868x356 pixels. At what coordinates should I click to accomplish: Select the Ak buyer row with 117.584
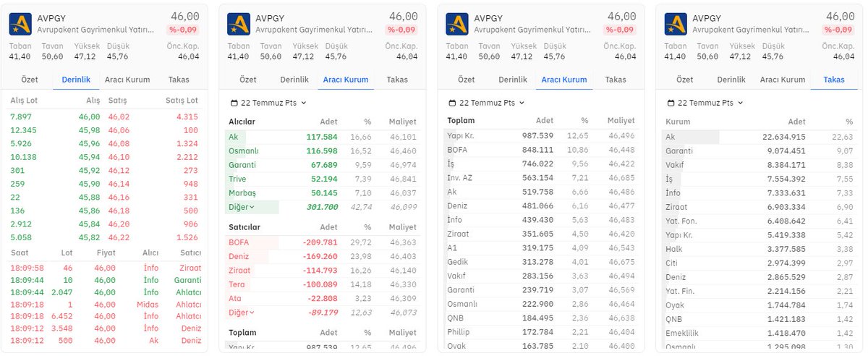322,137
